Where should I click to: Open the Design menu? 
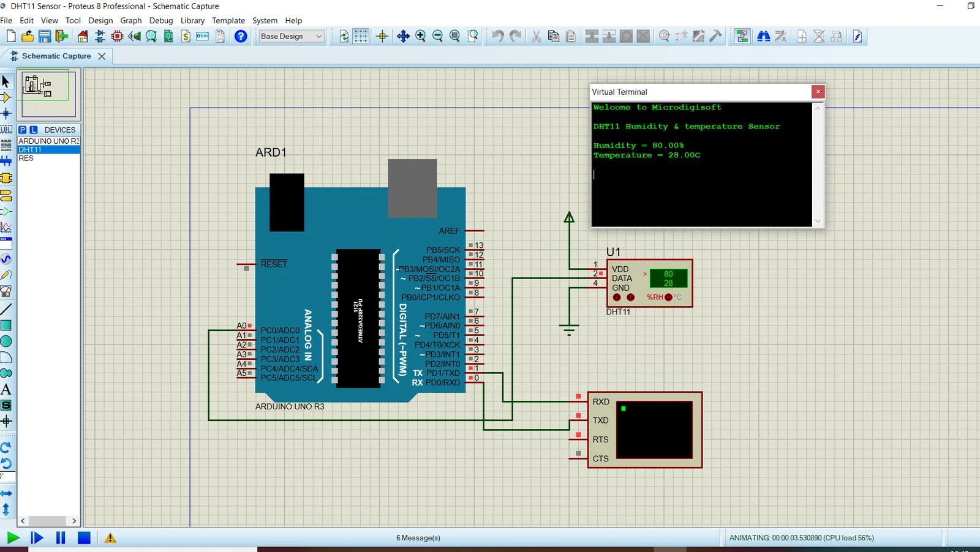[100, 20]
